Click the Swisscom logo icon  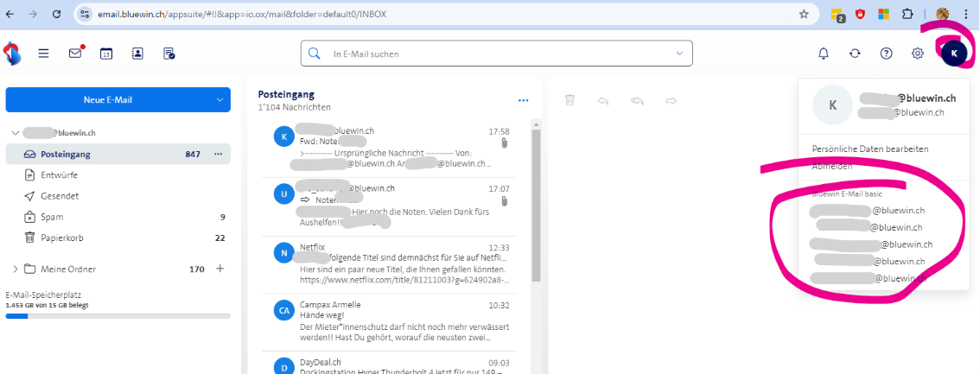click(12, 54)
